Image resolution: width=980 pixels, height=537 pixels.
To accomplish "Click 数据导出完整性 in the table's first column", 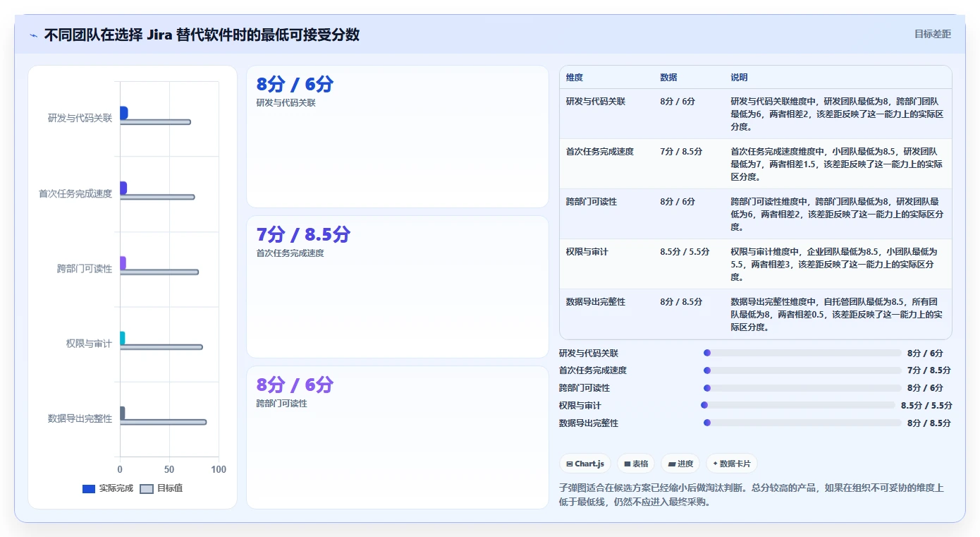I will pos(595,302).
